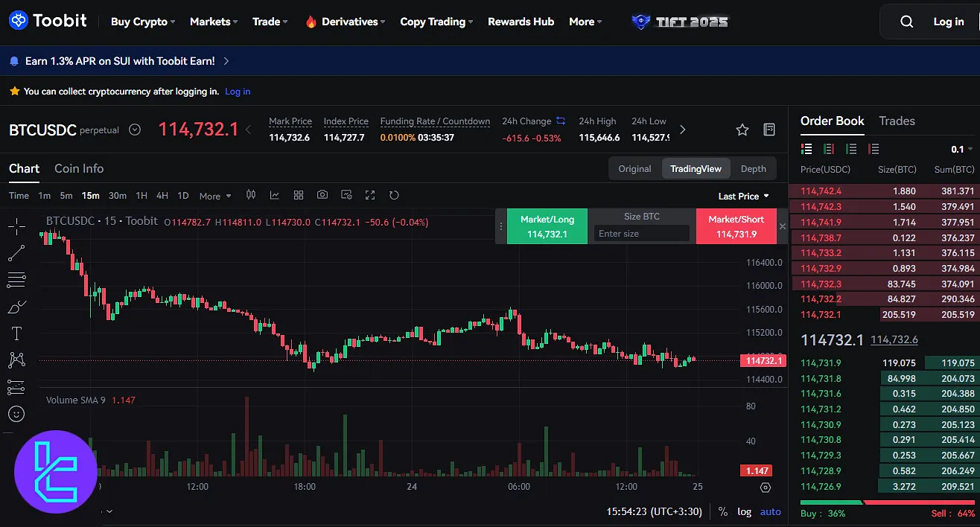The image size is (980, 527).
Task: Open the chart layout grid icon
Action: (299, 195)
